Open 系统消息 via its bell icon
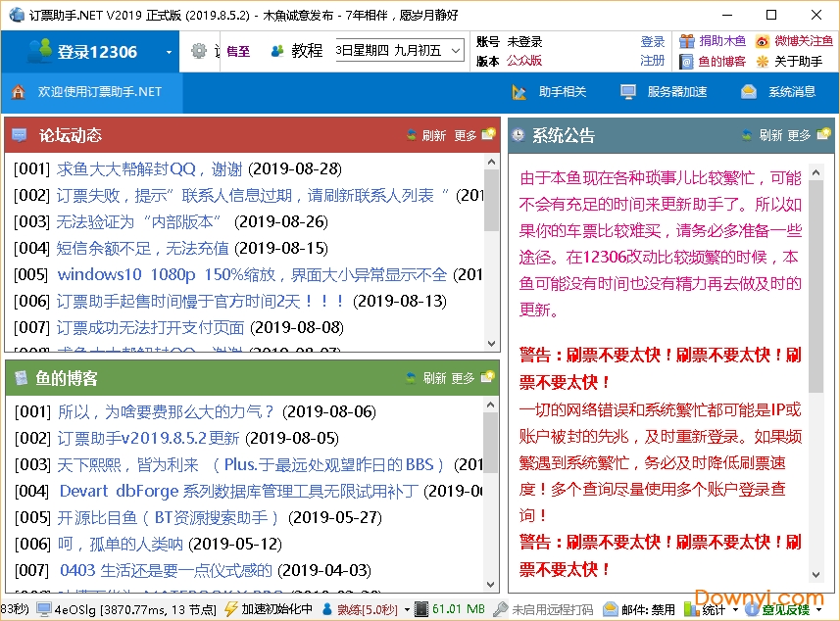This screenshot has height=621, width=840. click(x=748, y=93)
